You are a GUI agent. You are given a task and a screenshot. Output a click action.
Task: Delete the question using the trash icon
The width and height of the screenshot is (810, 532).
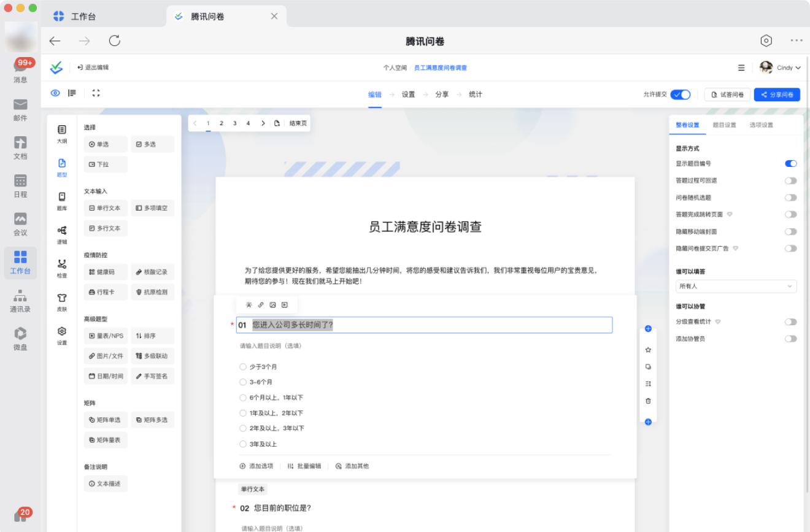tap(648, 400)
